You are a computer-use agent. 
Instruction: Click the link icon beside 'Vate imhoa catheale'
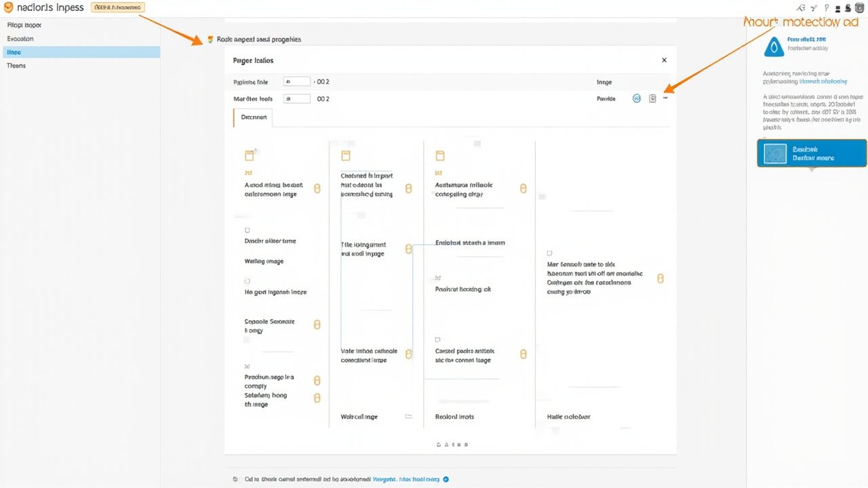click(x=408, y=354)
